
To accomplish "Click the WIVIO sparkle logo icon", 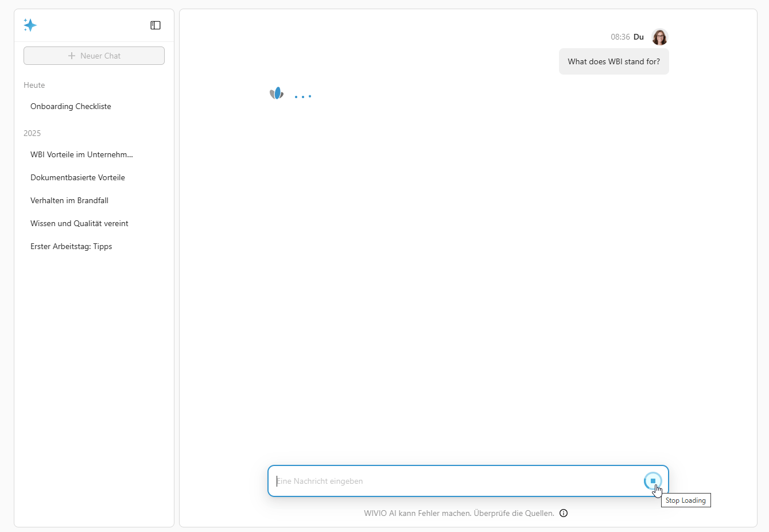I will (x=30, y=25).
